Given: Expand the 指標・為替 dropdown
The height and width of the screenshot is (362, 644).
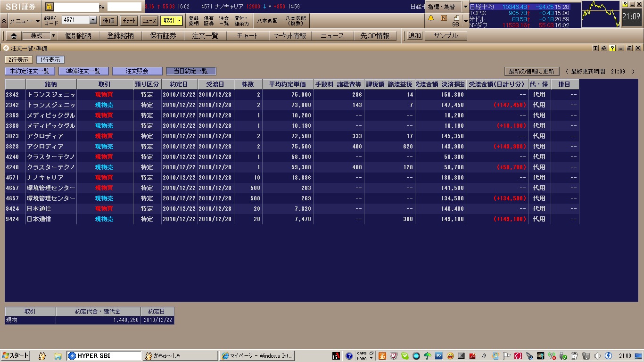Looking at the screenshot, I should (x=465, y=7).
